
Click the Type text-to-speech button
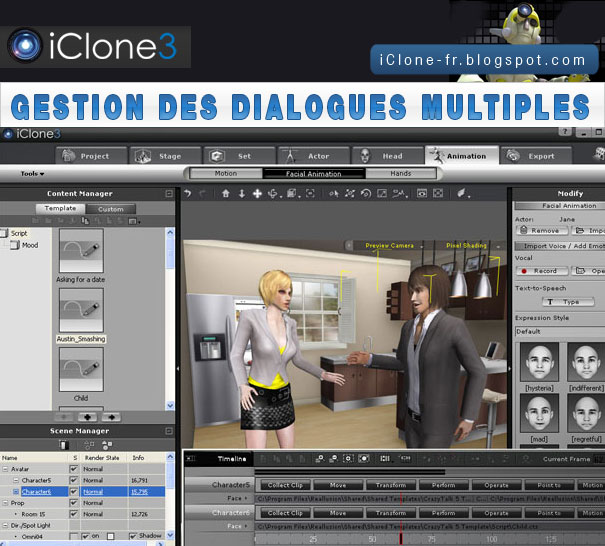[568, 302]
